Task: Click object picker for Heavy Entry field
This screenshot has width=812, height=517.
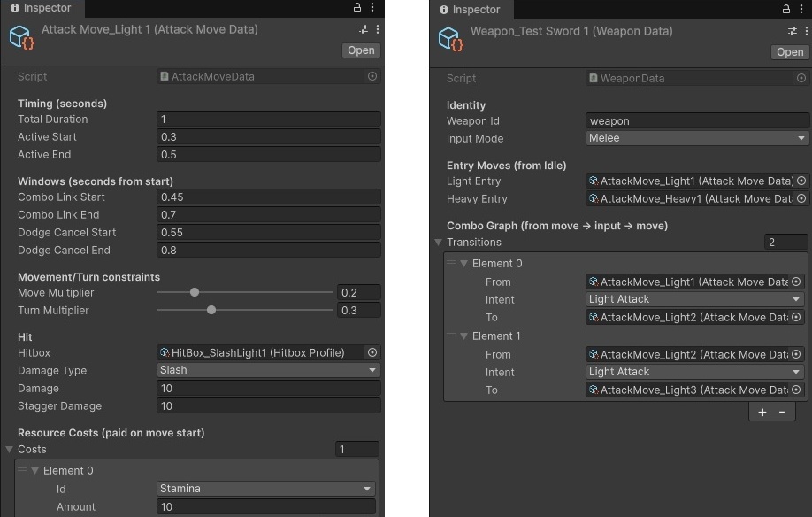Action: click(801, 198)
